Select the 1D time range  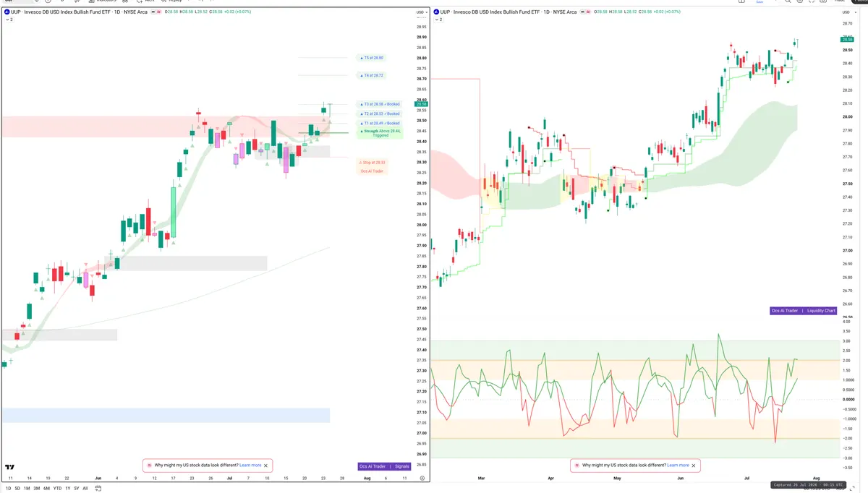[8, 489]
